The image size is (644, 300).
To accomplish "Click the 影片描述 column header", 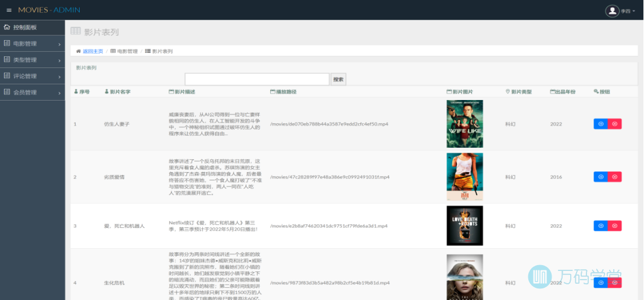I will 182,92.
